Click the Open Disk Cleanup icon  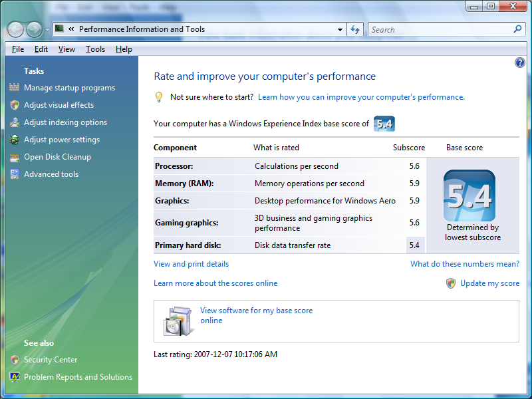coord(15,157)
